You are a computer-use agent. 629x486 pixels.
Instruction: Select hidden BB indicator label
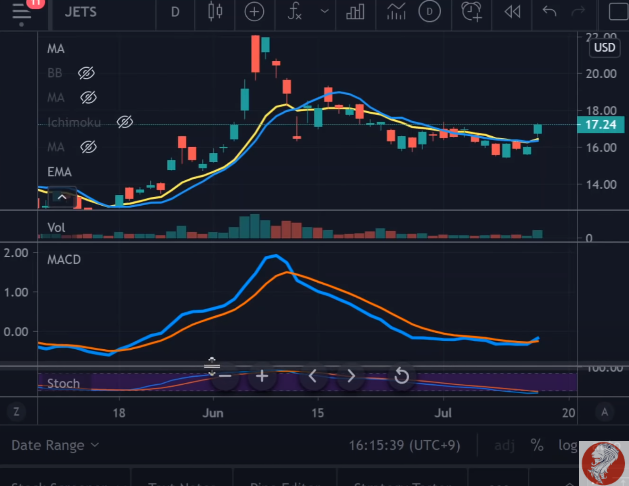pos(55,73)
